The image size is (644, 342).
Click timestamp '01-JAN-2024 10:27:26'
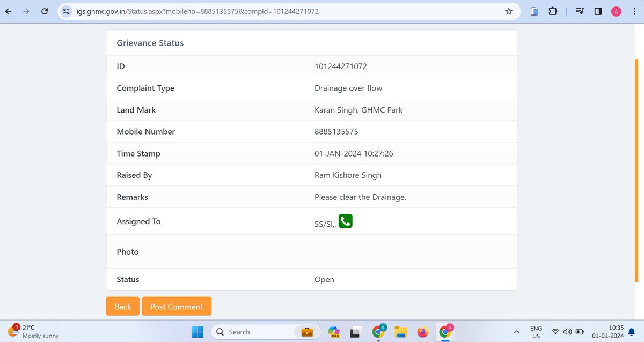click(x=354, y=153)
